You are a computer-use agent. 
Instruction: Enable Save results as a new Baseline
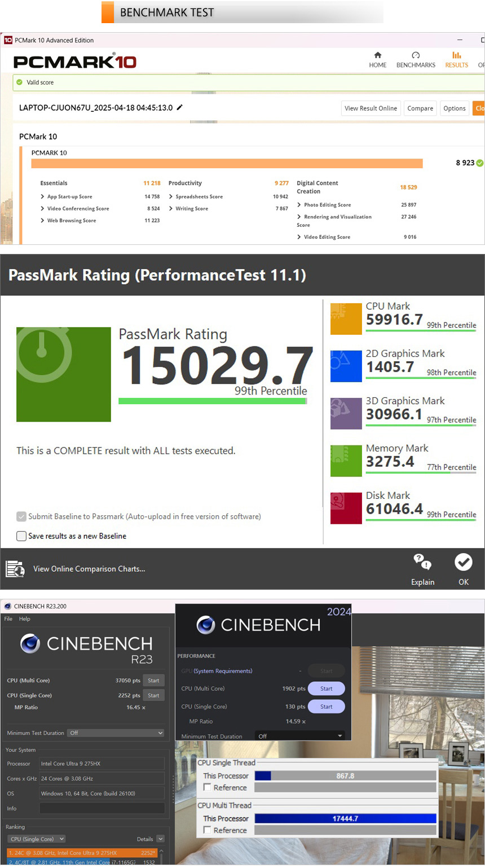[21, 536]
